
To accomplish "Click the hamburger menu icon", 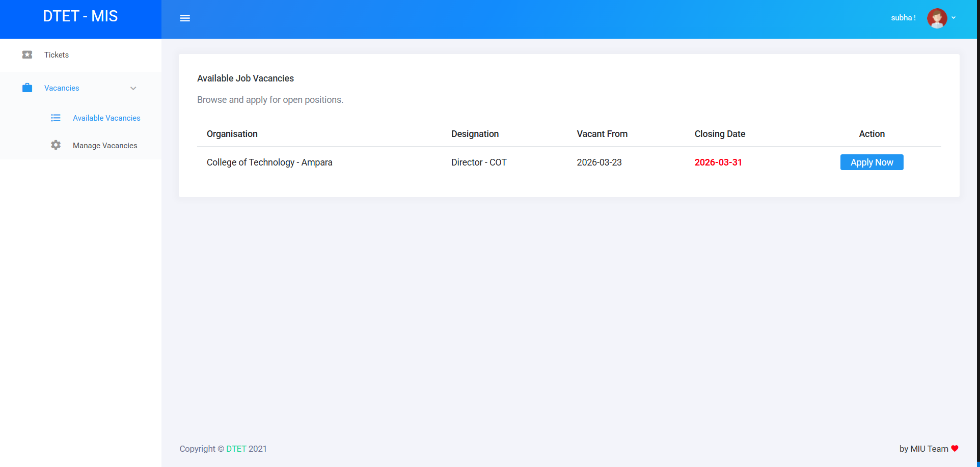I will 185,18.
